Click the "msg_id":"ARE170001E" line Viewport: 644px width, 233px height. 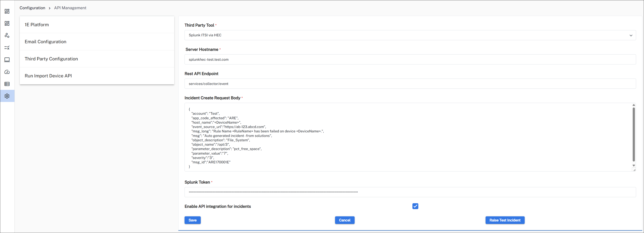[211, 162]
